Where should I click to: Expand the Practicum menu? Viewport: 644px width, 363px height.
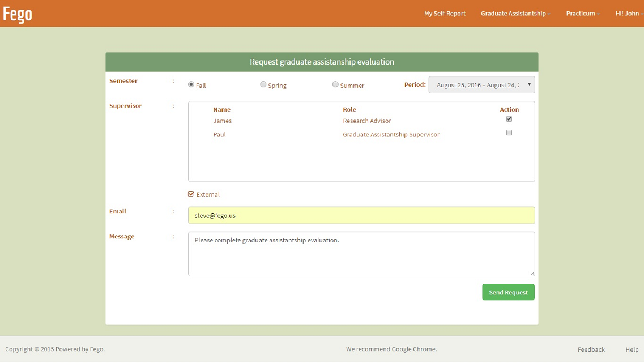(x=582, y=14)
